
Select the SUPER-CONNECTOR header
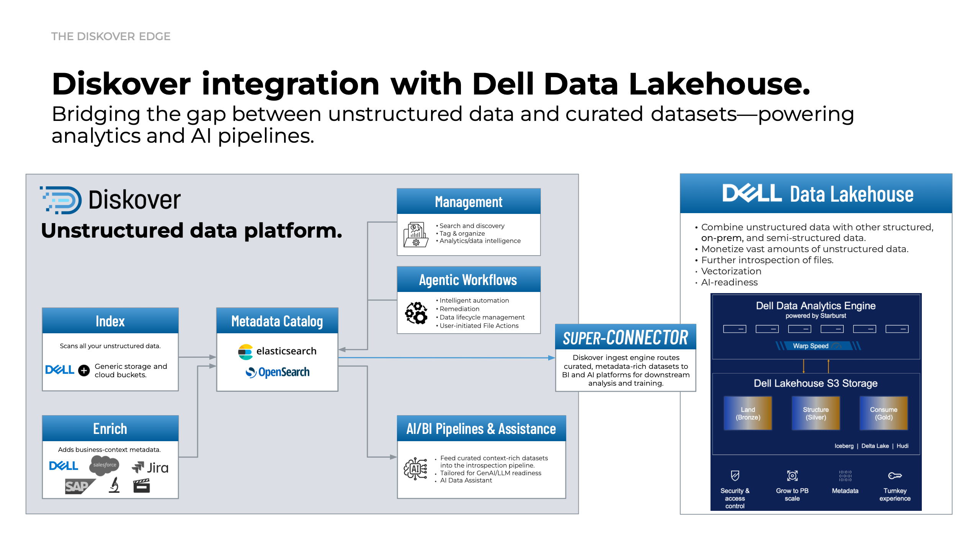(x=625, y=337)
